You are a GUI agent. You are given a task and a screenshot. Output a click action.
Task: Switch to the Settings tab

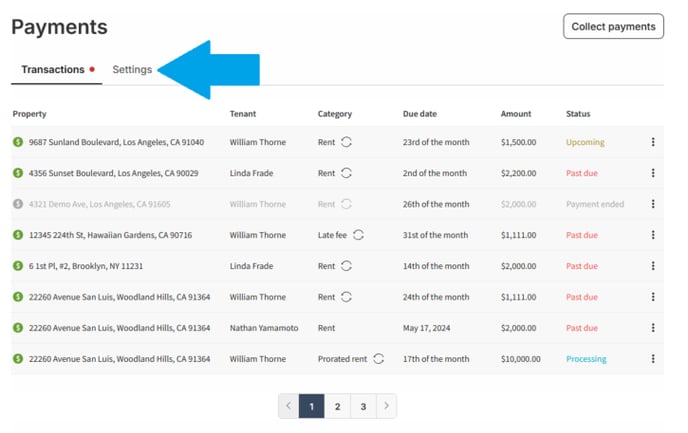click(132, 70)
